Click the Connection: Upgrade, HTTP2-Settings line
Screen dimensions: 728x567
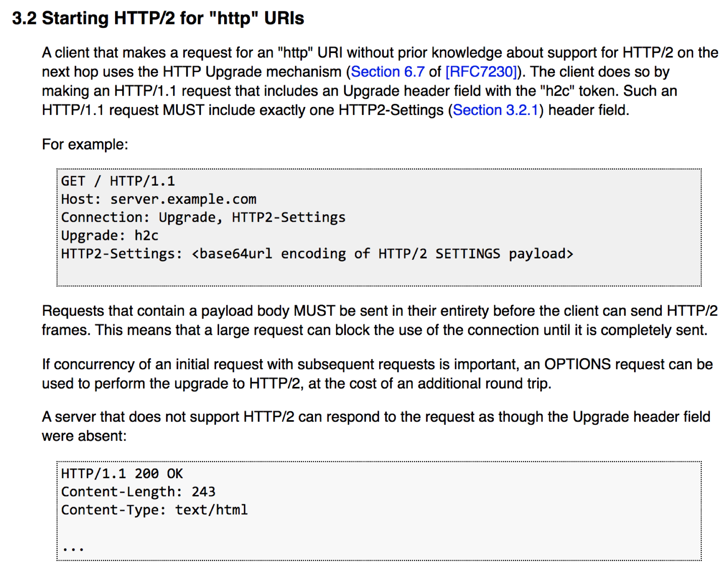click(x=203, y=217)
